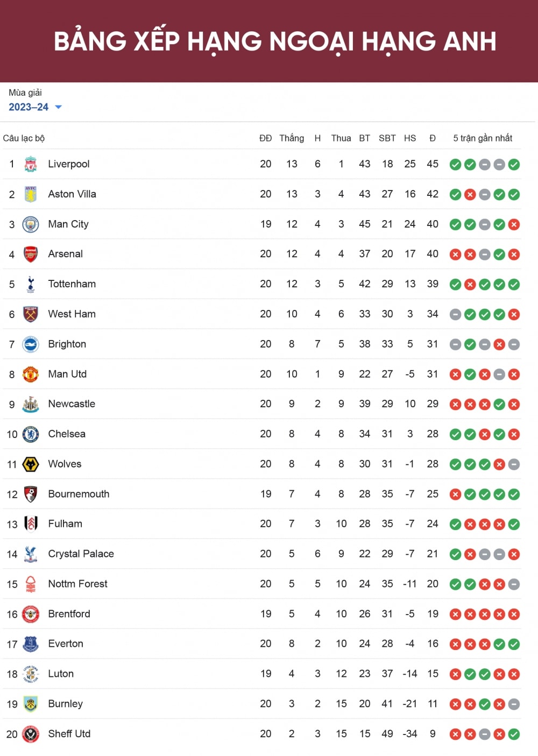Open the Nottm Forest team link
Screen dimensions: 538x756
pyautogui.click(x=77, y=584)
